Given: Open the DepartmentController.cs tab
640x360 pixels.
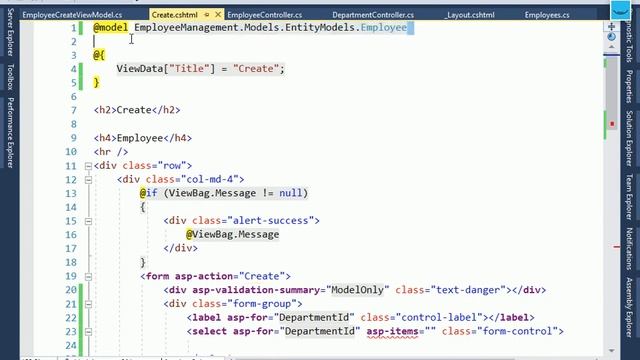Looking at the screenshot, I should pos(373,15).
